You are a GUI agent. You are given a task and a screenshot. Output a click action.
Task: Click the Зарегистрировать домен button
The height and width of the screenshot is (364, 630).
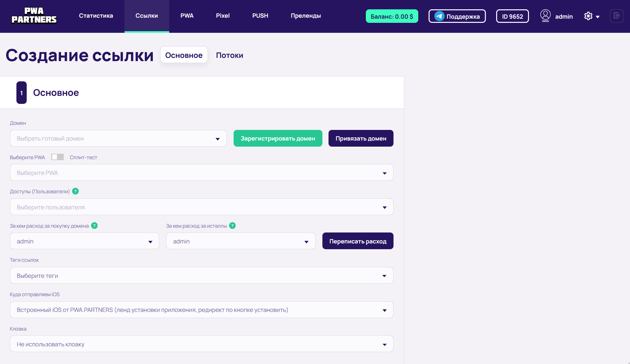tap(278, 139)
